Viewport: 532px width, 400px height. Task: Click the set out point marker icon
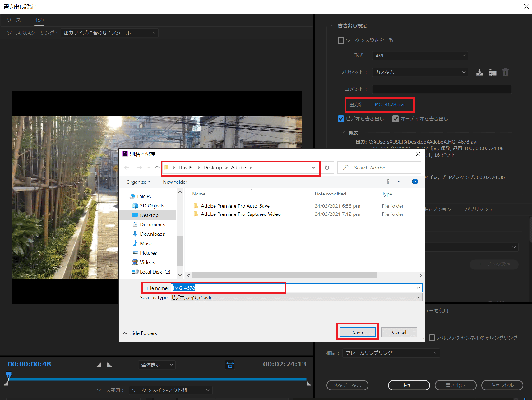pos(109,365)
